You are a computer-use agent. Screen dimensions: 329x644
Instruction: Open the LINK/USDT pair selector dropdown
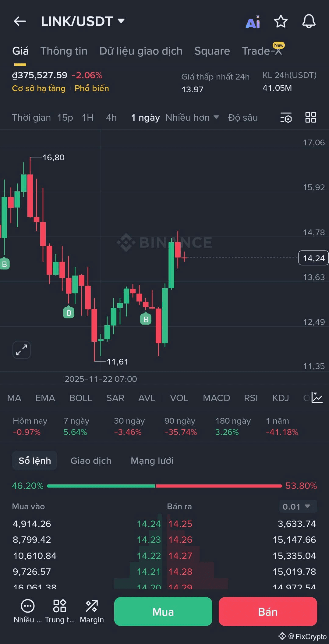coord(83,21)
